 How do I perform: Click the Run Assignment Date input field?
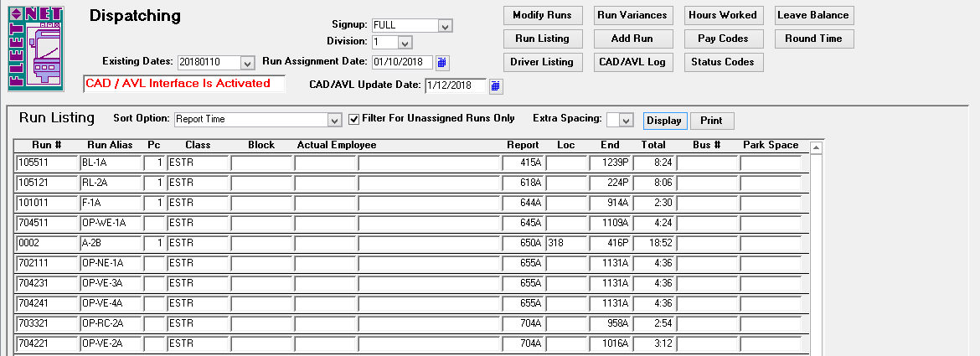[x=402, y=62]
